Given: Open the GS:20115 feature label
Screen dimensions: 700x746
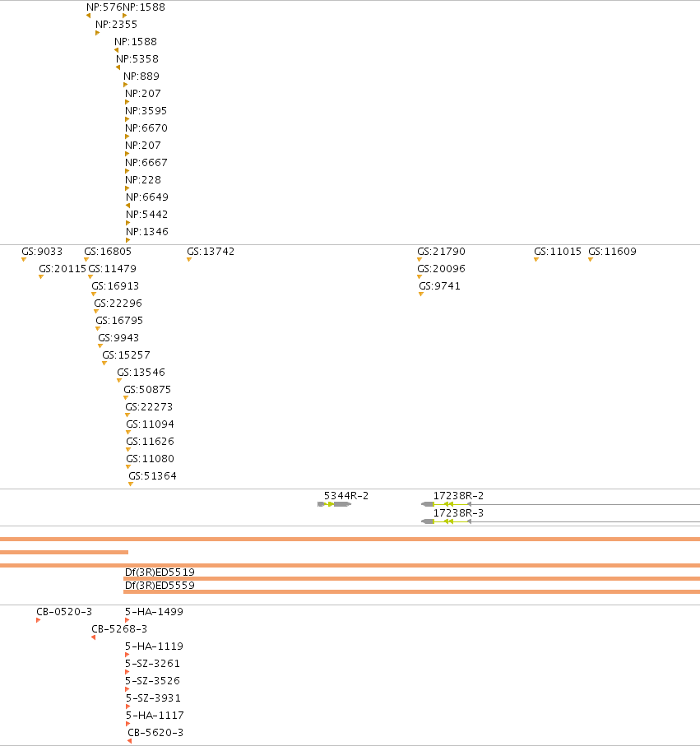Looking at the screenshot, I should tap(63, 269).
